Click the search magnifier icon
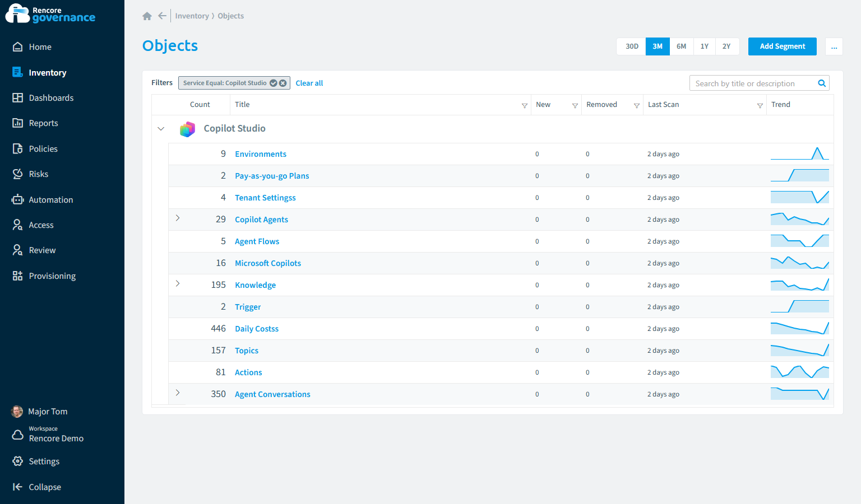 [x=822, y=83]
